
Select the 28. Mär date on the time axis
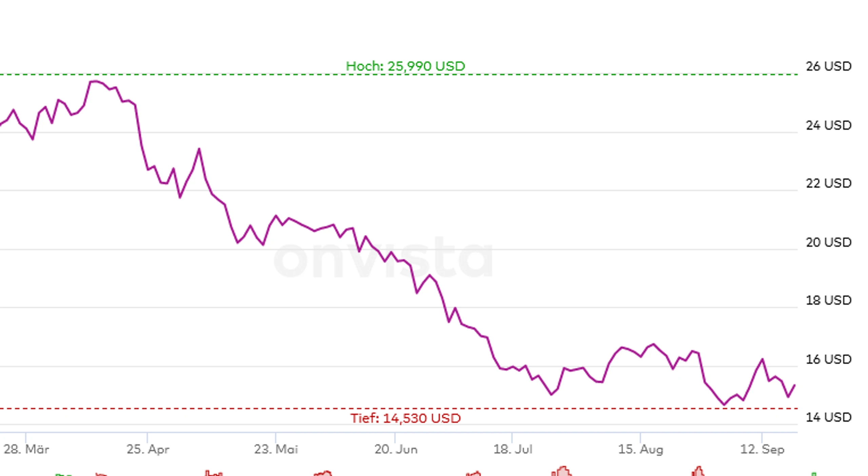click(x=26, y=449)
